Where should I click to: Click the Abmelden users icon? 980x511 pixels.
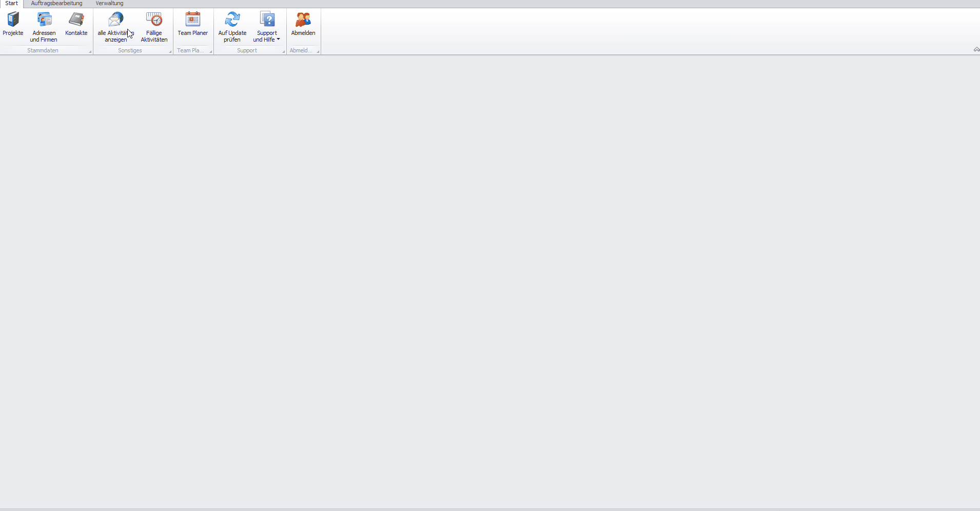coord(303,20)
